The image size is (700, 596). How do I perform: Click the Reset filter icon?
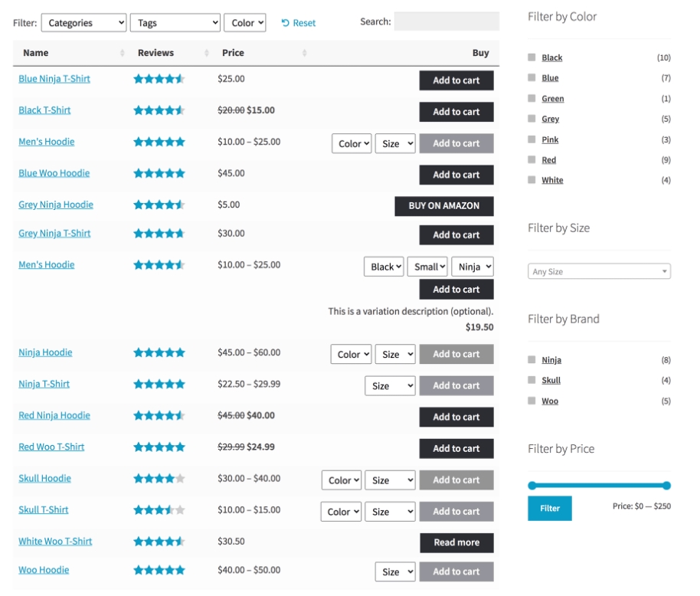[x=283, y=23]
